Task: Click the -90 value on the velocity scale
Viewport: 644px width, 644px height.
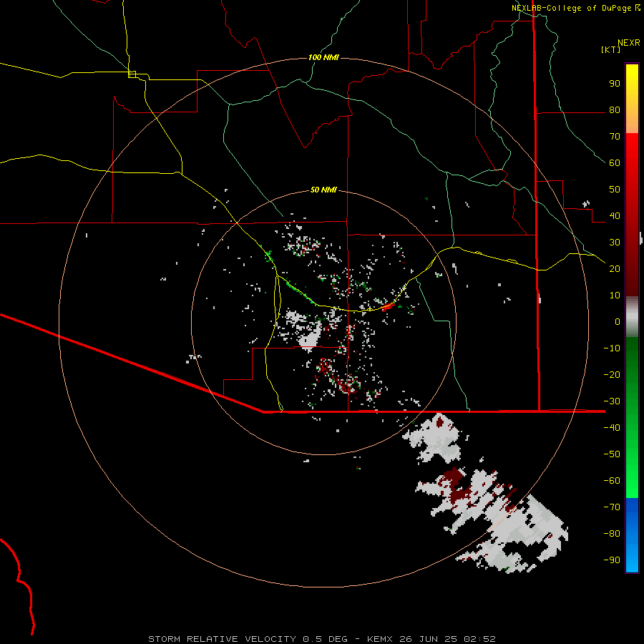Action: [612, 560]
